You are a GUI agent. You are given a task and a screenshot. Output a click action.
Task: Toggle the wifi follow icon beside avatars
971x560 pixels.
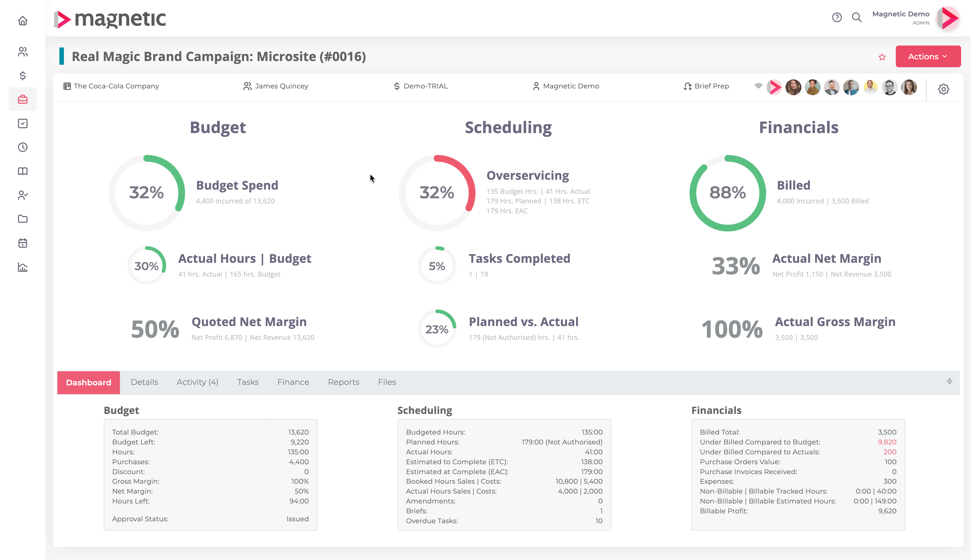click(758, 86)
